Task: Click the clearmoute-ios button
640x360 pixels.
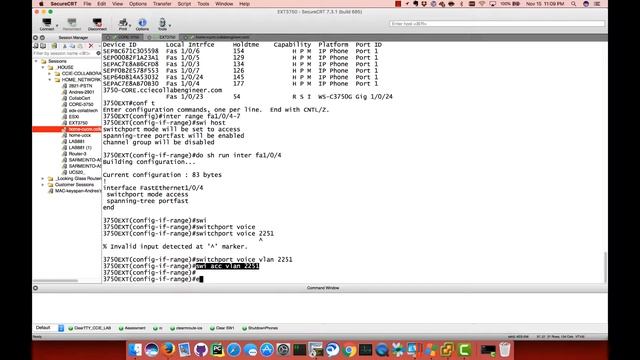Action: [186, 328]
